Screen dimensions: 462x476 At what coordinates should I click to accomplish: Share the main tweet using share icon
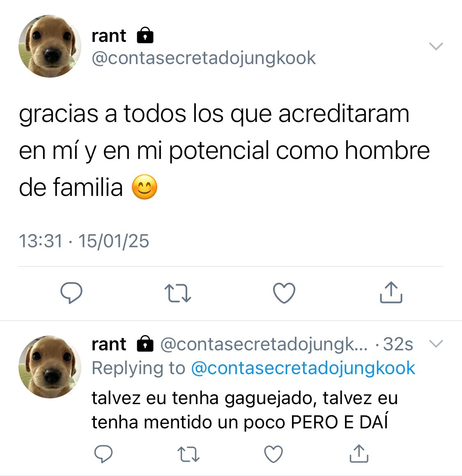point(391,292)
